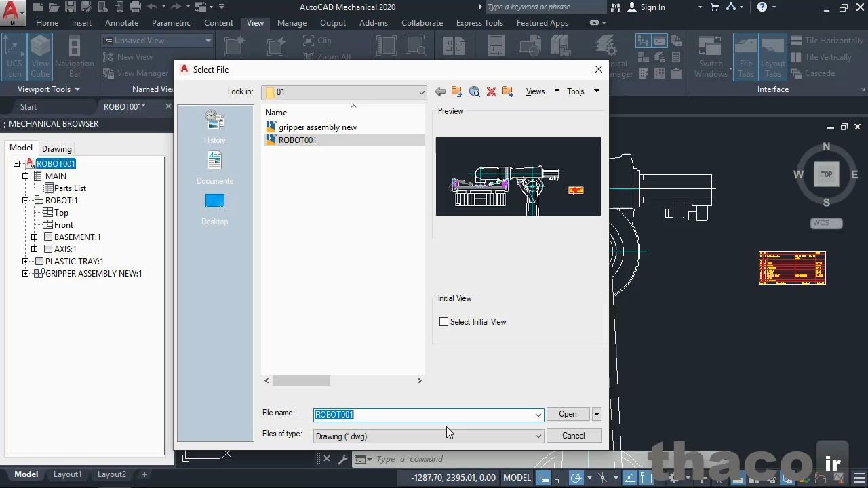This screenshot has height=488, width=868.
Task: Click the Documents shortcut in places list
Action: (x=214, y=168)
